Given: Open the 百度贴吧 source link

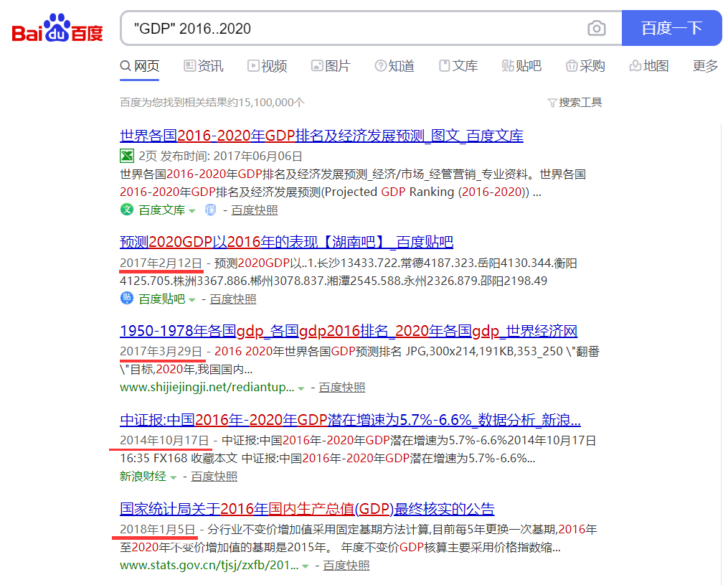Looking at the screenshot, I should click(x=161, y=299).
